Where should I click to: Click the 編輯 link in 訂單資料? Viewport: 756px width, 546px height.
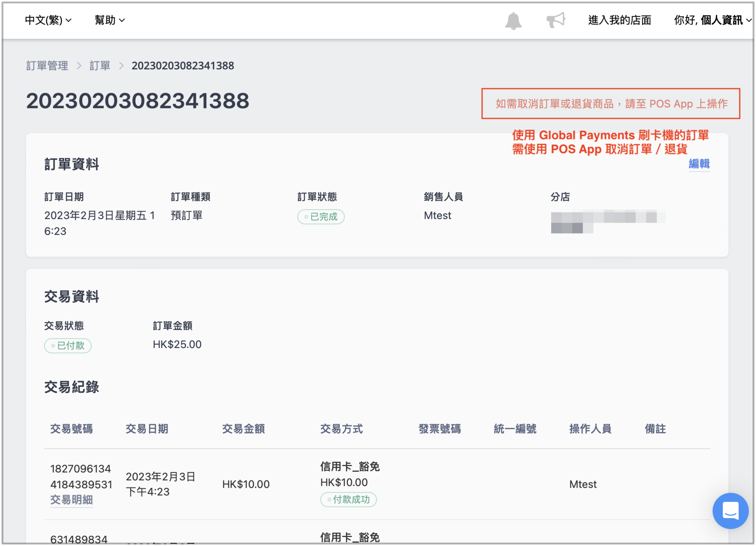[699, 164]
